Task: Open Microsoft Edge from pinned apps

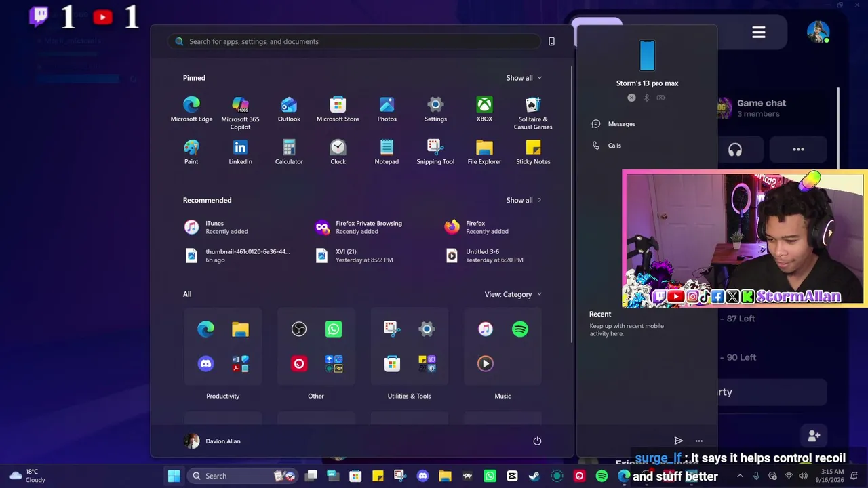Action: [191, 110]
